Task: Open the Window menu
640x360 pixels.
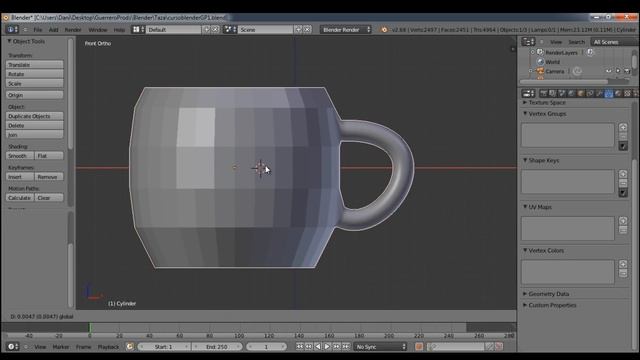Action: point(98,30)
